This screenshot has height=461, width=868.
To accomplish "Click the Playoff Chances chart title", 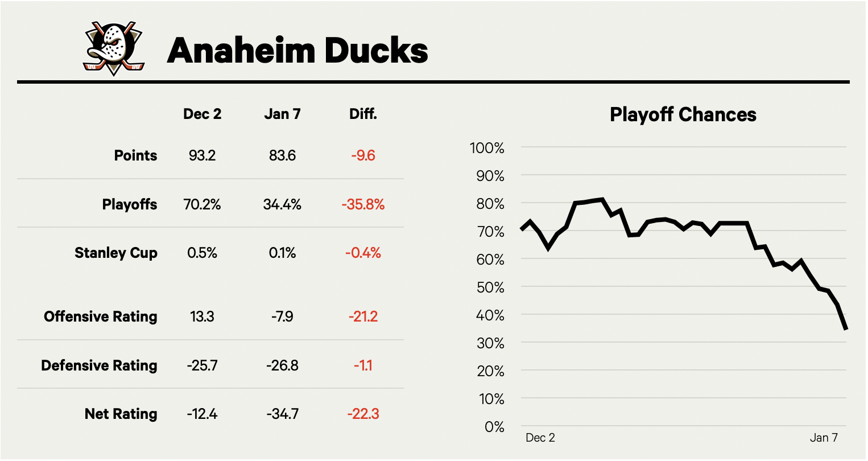I will click(x=683, y=114).
